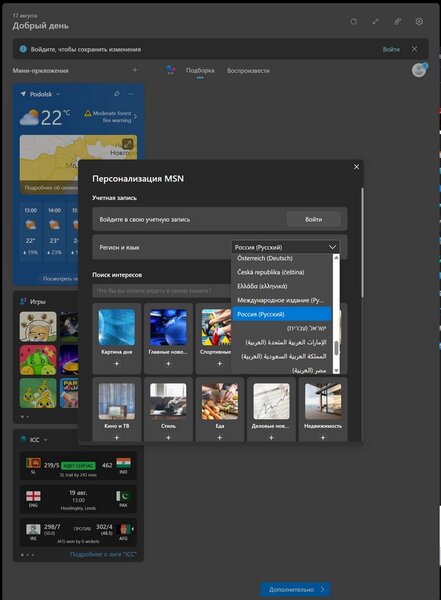This screenshot has width=441, height=600.
Task: Click the personalization dialog scrollbar
Action: pos(362,242)
